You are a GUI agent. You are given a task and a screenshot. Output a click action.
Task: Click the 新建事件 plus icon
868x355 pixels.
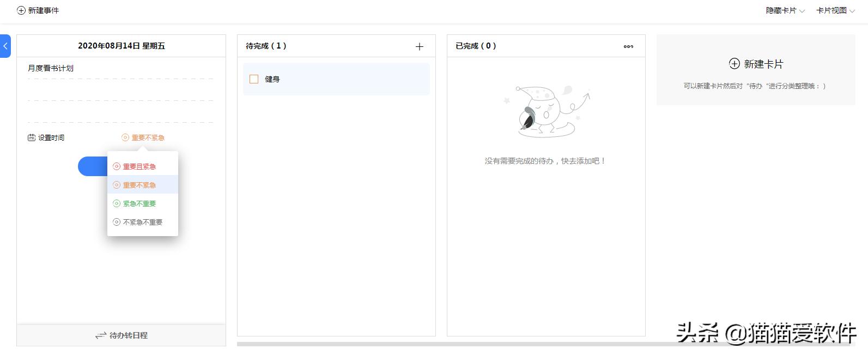[x=21, y=10]
